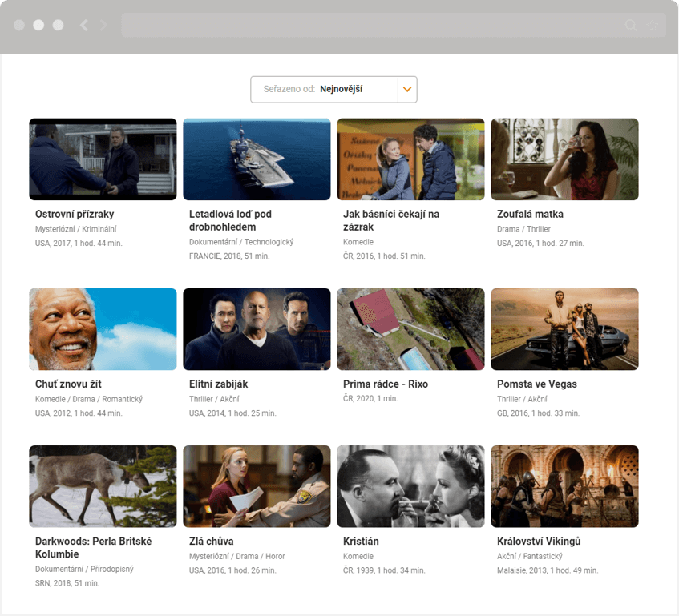
Task: Open Elitní zabiják thumbnail
Action: point(257,329)
